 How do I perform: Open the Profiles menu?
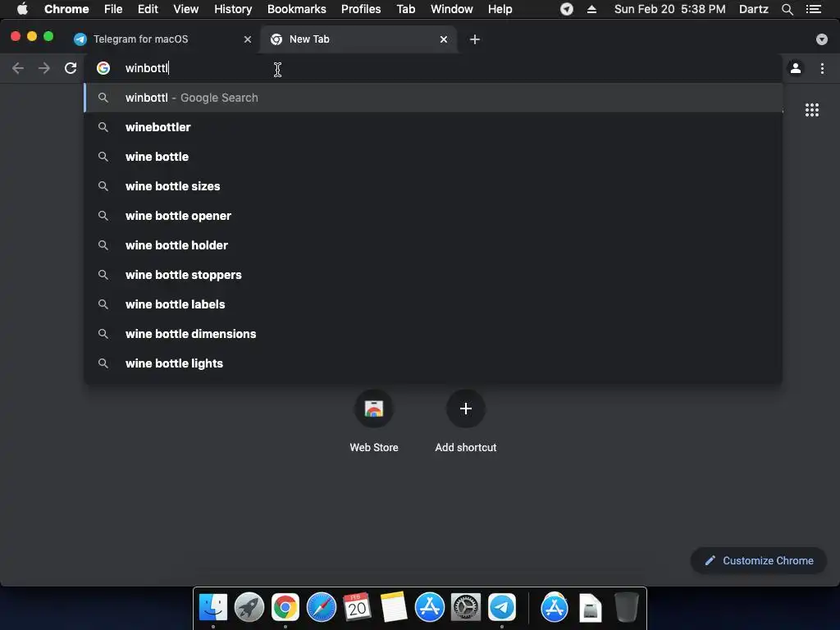tap(361, 9)
